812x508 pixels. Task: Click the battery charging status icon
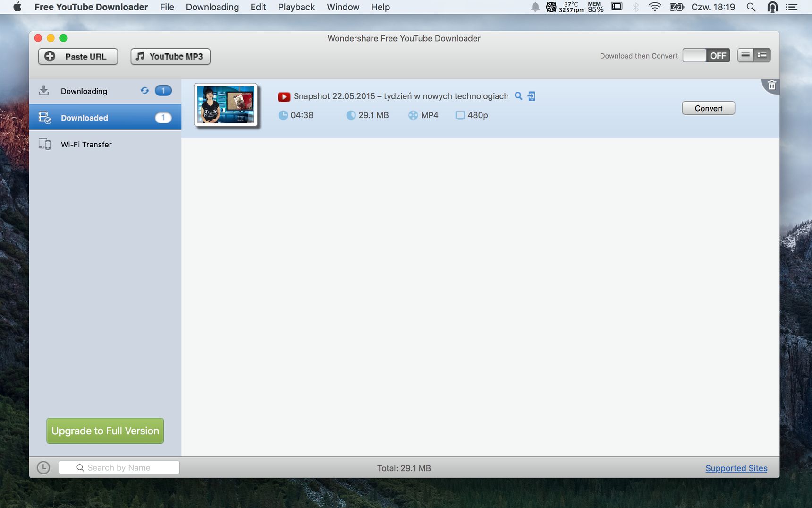pos(677,7)
